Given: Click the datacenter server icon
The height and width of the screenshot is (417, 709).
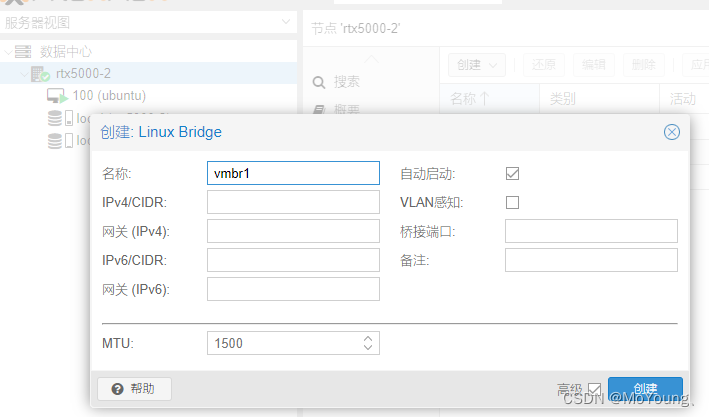Looking at the screenshot, I should (23, 52).
